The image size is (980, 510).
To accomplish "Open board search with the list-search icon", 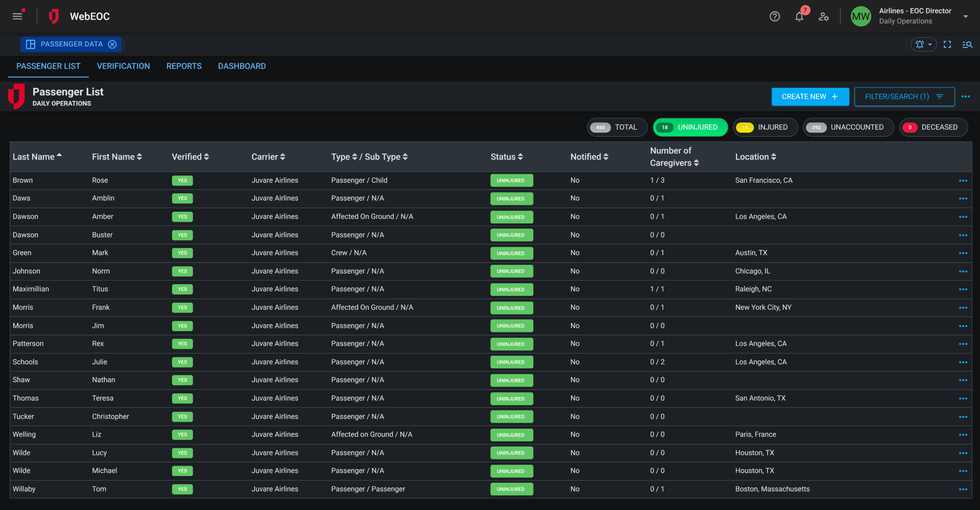I will coord(967,45).
